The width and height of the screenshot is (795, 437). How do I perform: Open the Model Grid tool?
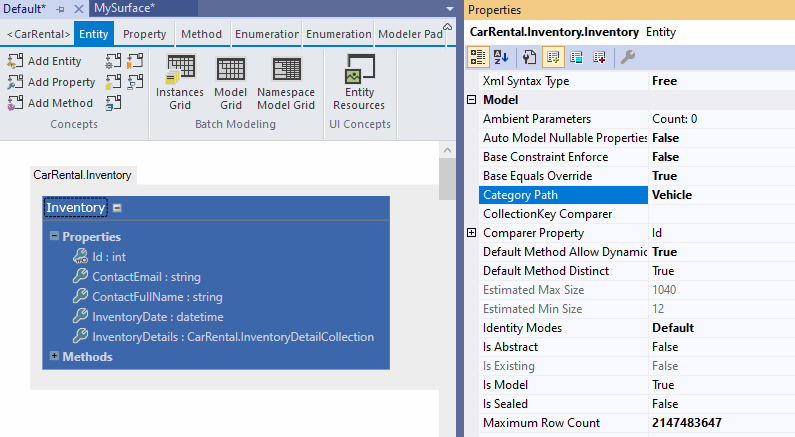tap(231, 70)
